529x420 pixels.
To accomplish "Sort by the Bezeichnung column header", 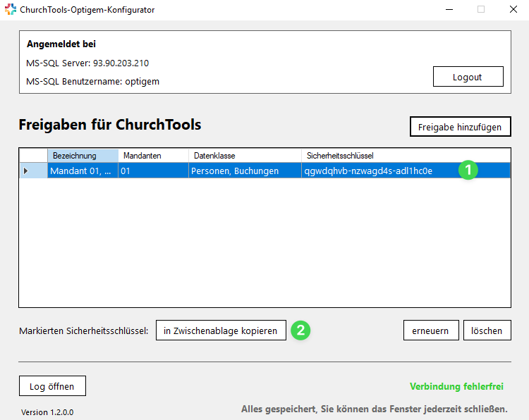I will pyautogui.click(x=83, y=156).
